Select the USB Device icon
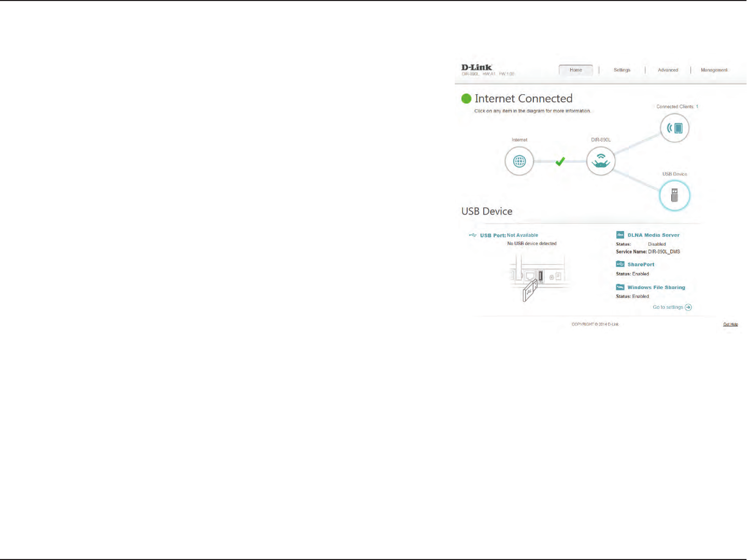747x560 pixels. [x=674, y=196]
